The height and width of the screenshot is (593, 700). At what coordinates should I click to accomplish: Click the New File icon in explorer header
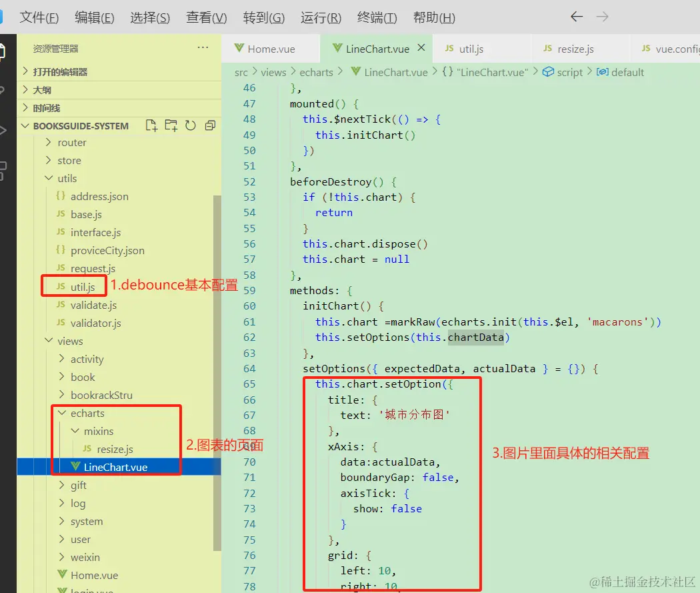click(151, 125)
